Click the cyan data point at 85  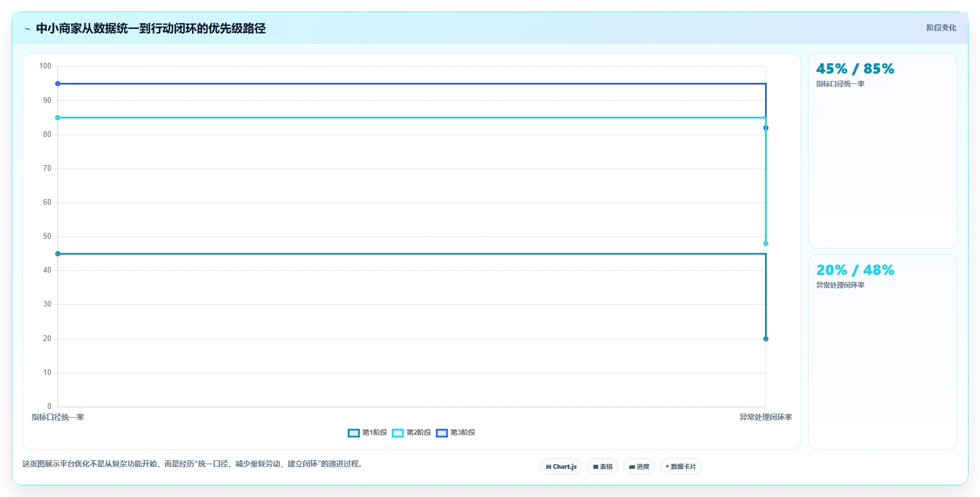click(57, 118)
